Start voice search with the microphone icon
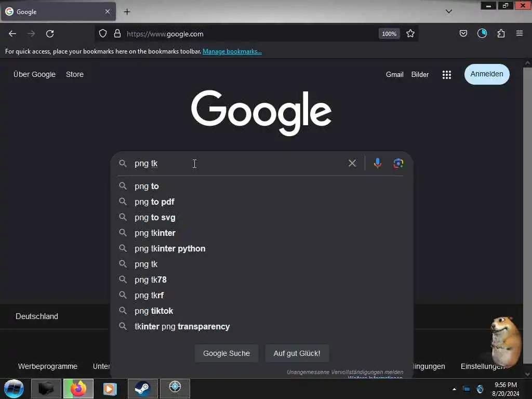Viewport: 532px width, 399px height. click(x=378, y=163)
